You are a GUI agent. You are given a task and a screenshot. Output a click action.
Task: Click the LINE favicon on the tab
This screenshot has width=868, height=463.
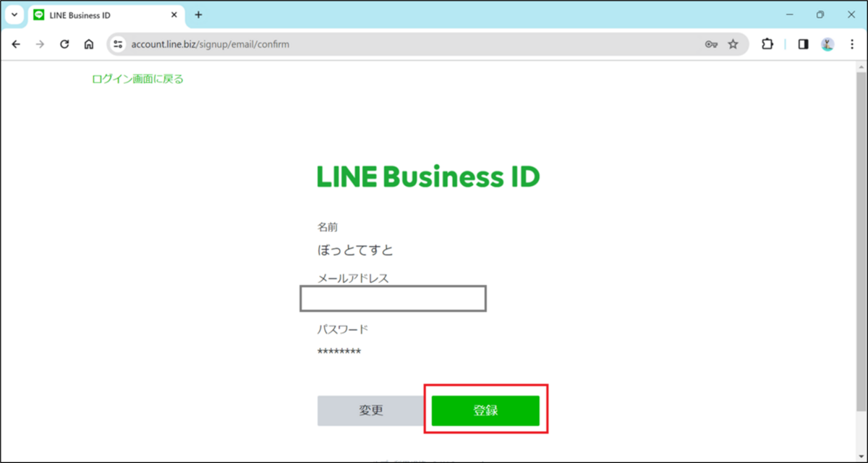click(39, 15)
